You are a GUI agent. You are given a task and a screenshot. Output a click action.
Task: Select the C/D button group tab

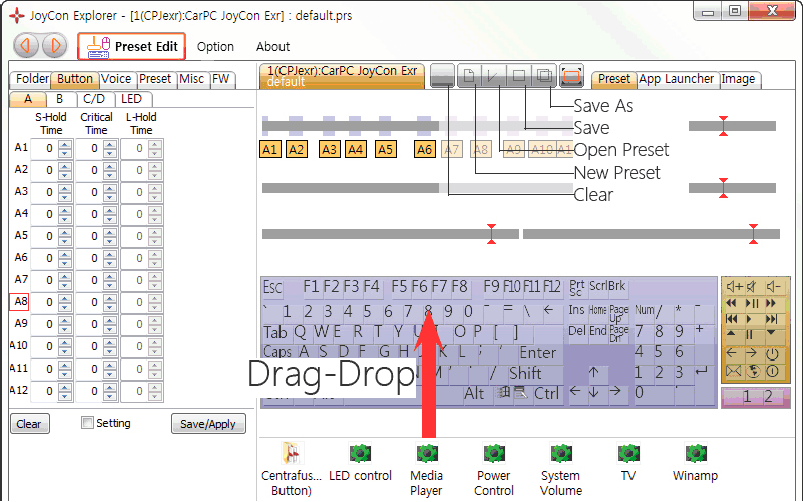[94, 99]
